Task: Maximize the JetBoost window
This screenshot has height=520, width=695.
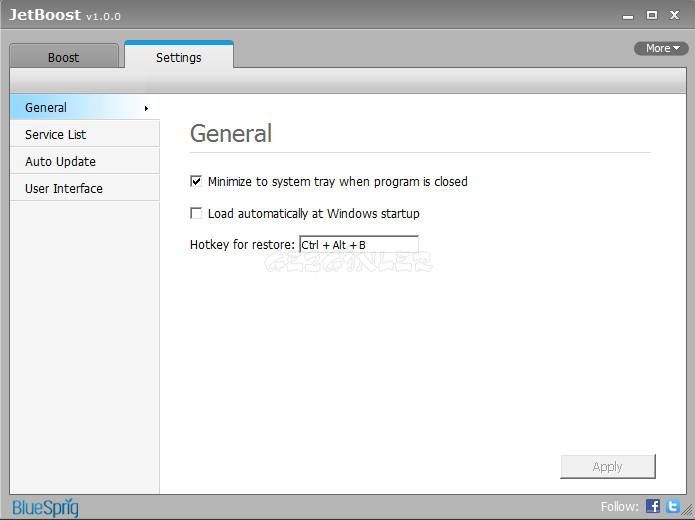Action: 652,16
